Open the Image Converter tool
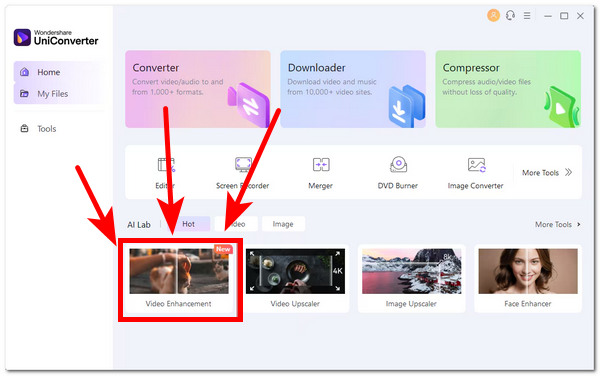The width and height of the screenshot is (600, 376). [476, 173]
